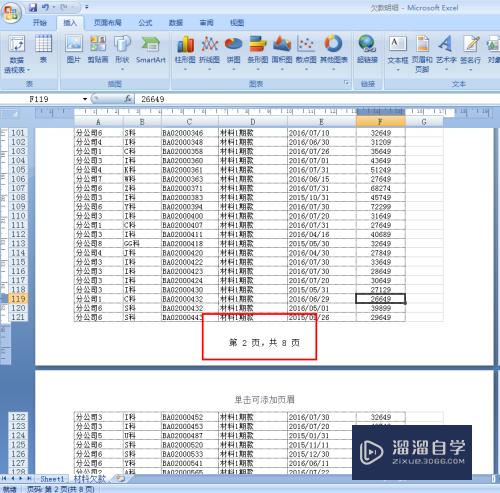Open the Charts group dialog launcher
This screenshot has width=500, height=493.
[x=346, y=83]
